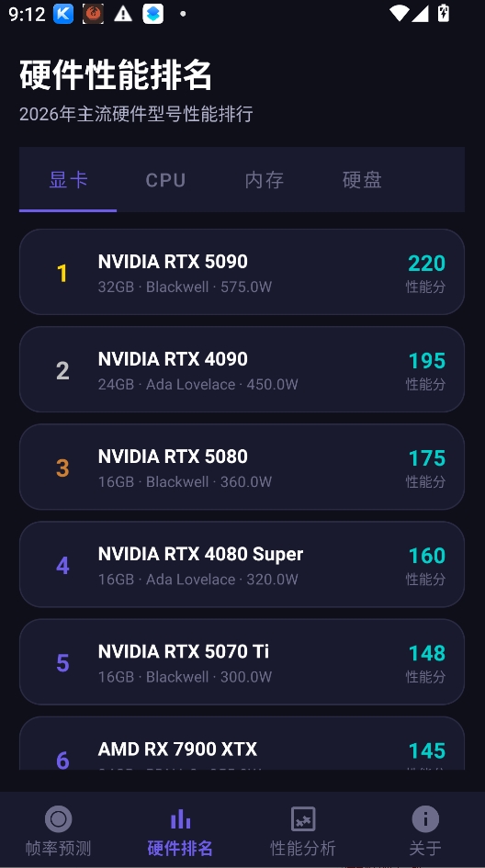Open the NVIDIA RTX 5090 card
Screen dimensions: 485x868
pos(242,272)
